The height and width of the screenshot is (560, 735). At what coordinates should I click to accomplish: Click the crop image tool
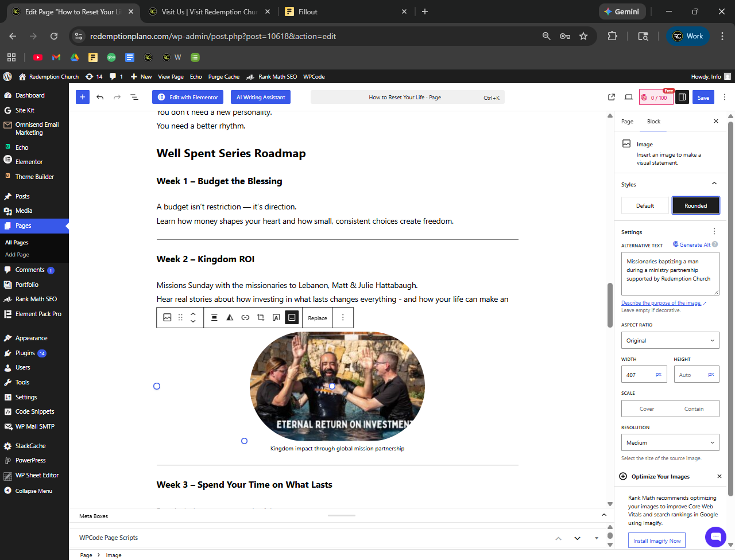pyautogui.click(x=261, y=317)
